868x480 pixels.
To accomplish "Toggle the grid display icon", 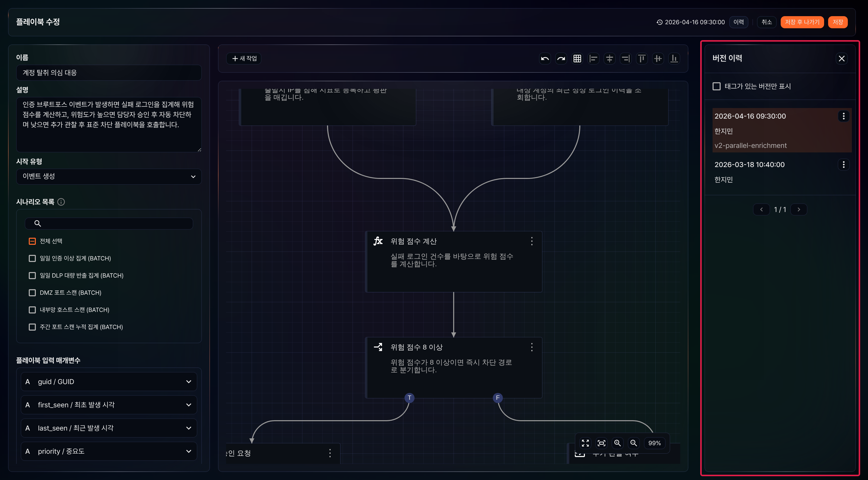I will (577, 59).
